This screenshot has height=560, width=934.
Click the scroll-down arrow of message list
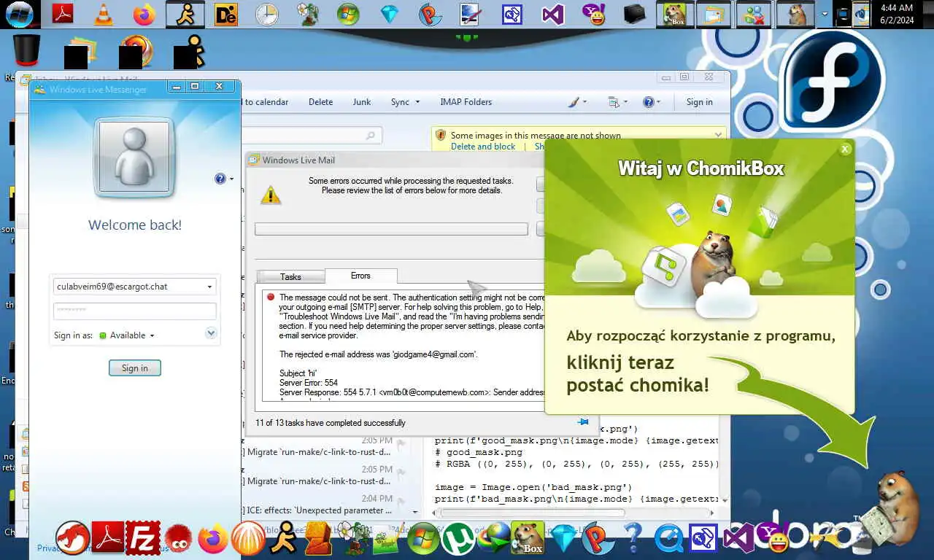pyautogui.click(x=415, y=512)
